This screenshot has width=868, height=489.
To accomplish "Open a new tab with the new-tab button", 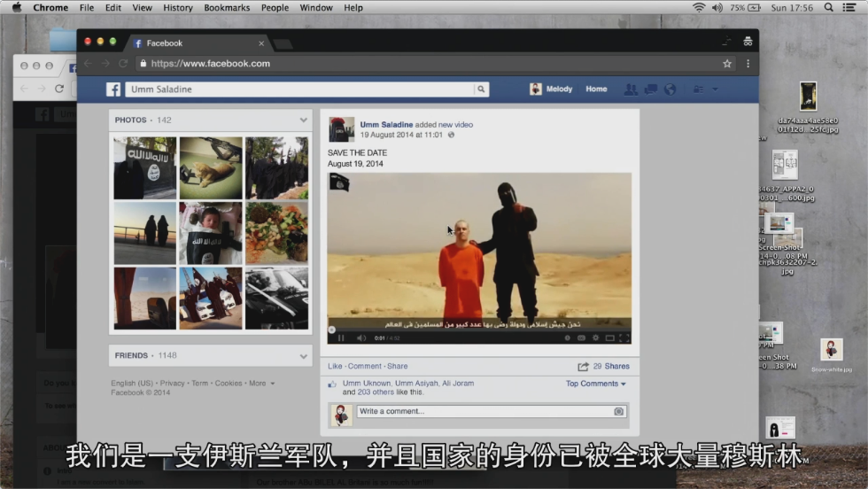I will coord(283,43).
